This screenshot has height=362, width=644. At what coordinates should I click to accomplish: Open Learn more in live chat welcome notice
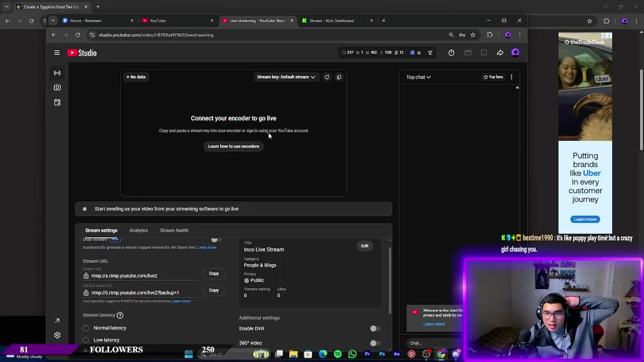click(x=434, y=324)
